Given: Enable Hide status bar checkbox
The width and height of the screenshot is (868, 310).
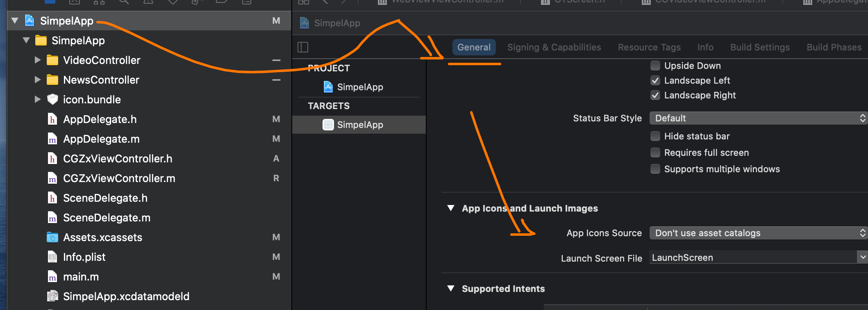Looking at the screenshot, I should (655, 136).
